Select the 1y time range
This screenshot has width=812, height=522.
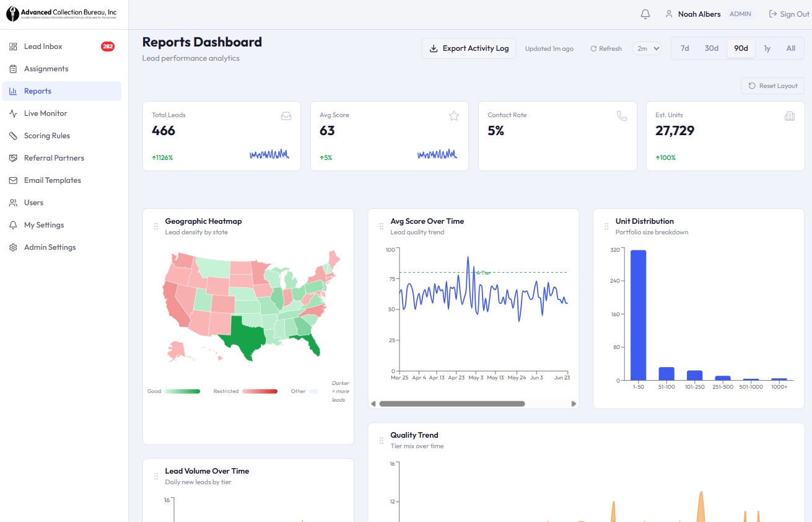pyautogui.click(x=767, y=48)
